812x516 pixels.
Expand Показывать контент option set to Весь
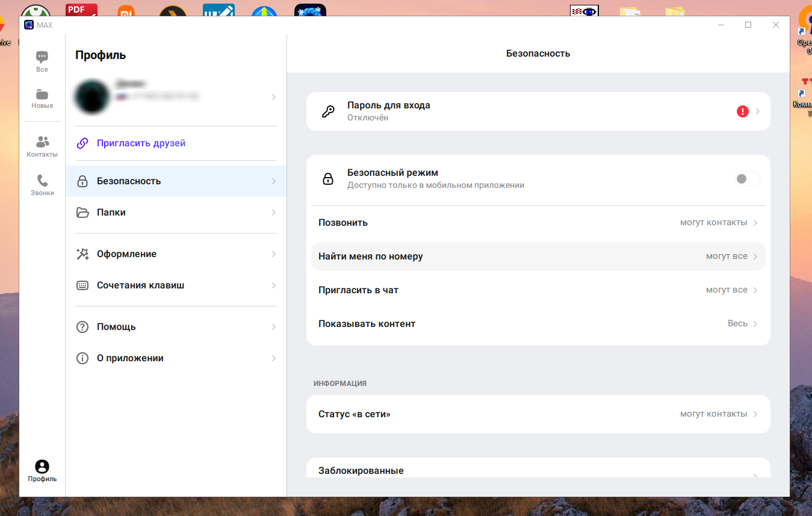(x=538, y=324)
